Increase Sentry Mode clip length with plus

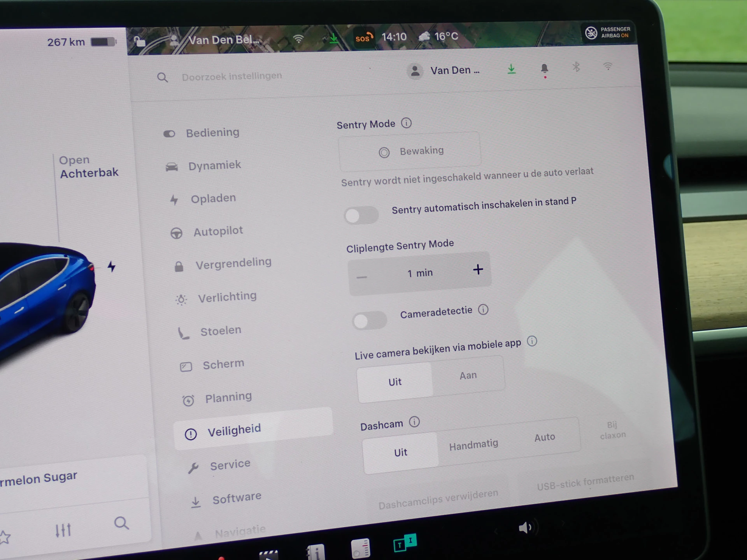click(478, 269)
